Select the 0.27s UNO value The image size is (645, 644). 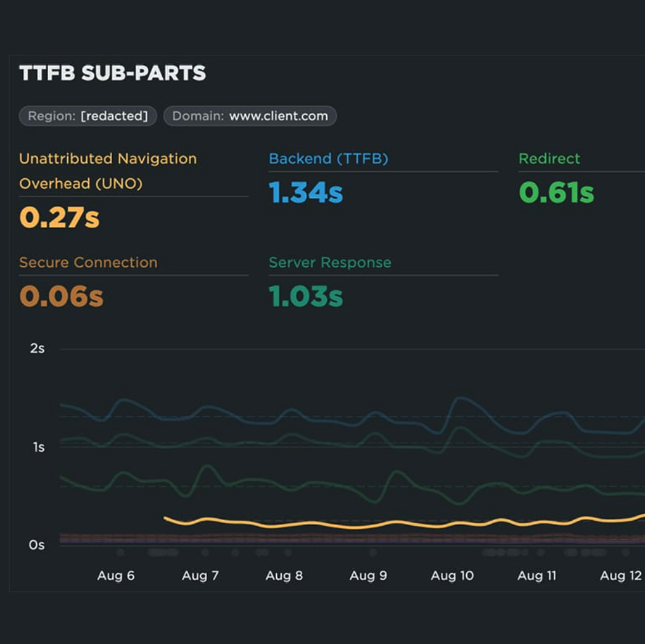coord(60,218)
